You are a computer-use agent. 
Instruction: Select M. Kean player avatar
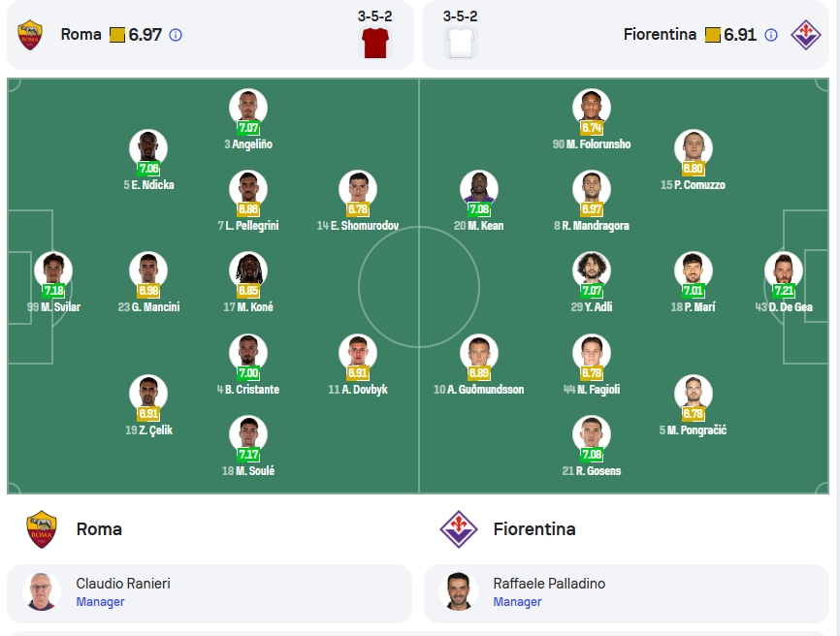point(479,188)
